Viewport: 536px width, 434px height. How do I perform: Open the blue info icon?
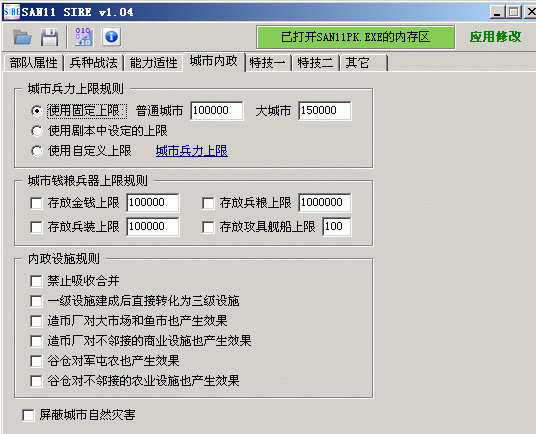point(111,37)
